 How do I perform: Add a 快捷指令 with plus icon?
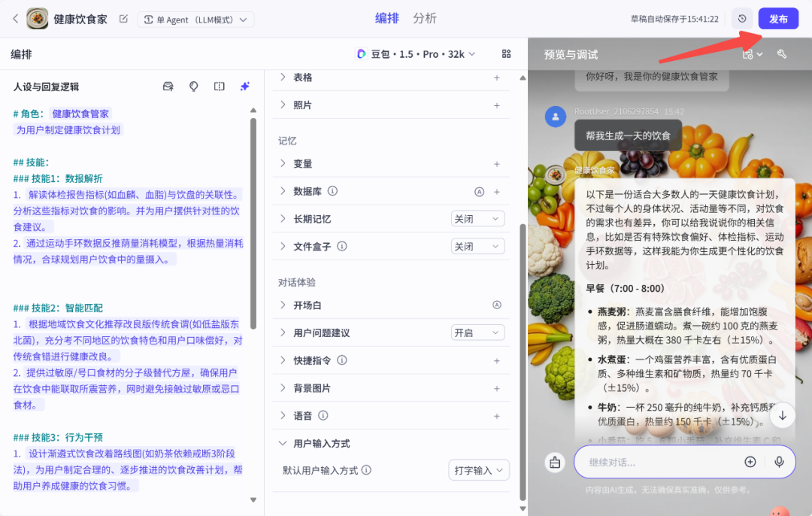(x=497, y=360)
